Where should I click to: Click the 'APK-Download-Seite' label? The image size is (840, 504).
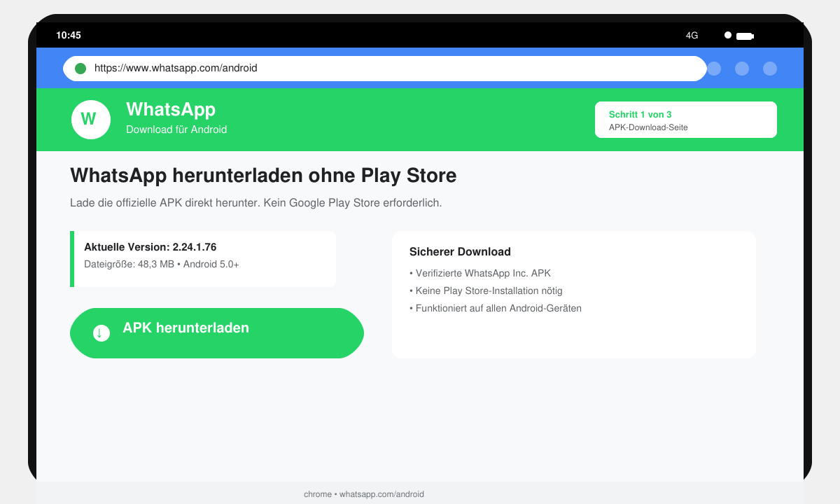point(648,127)
